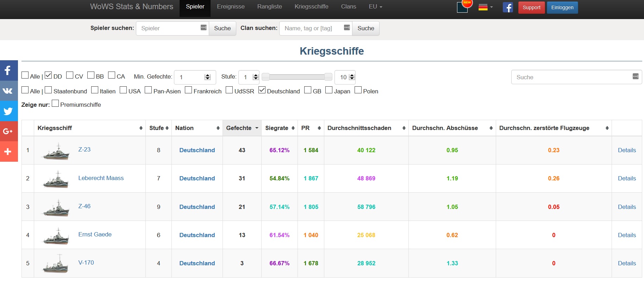The image size is (644, 297).
Task: Adjust maximum Stufe stepper showing 10
Action: pos(351,77)
